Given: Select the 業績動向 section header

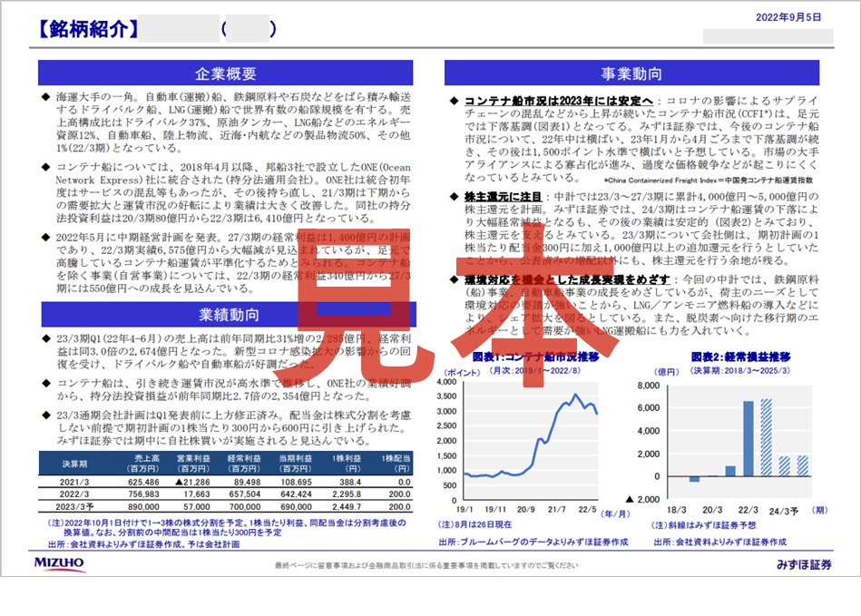Looking at the screenshot, I should tap(229, 314).
